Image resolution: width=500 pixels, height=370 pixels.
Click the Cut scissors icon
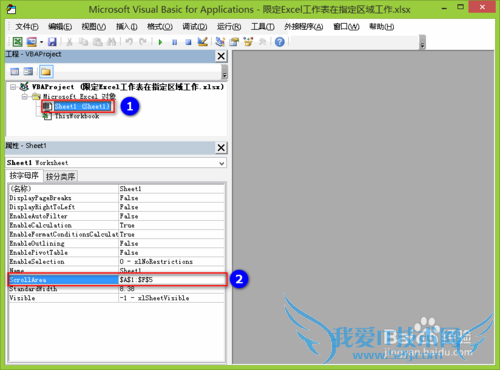coord(69,42)
